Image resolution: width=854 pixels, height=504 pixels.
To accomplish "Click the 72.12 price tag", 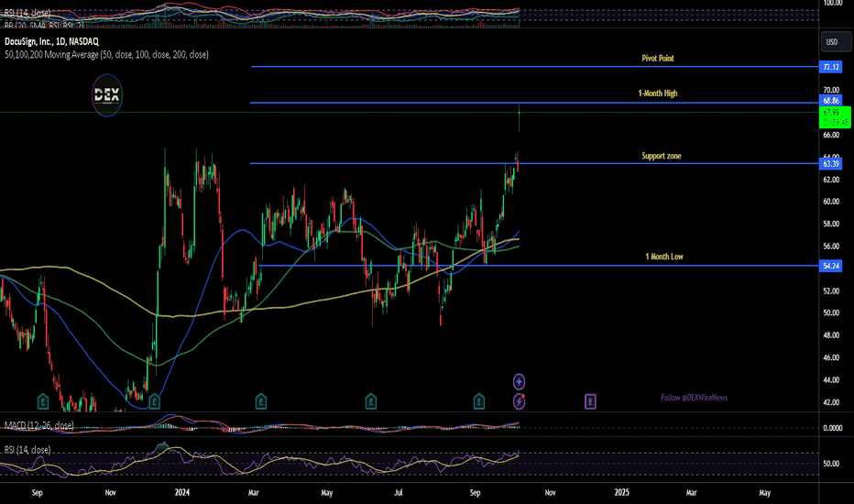I will pos(830,67).
